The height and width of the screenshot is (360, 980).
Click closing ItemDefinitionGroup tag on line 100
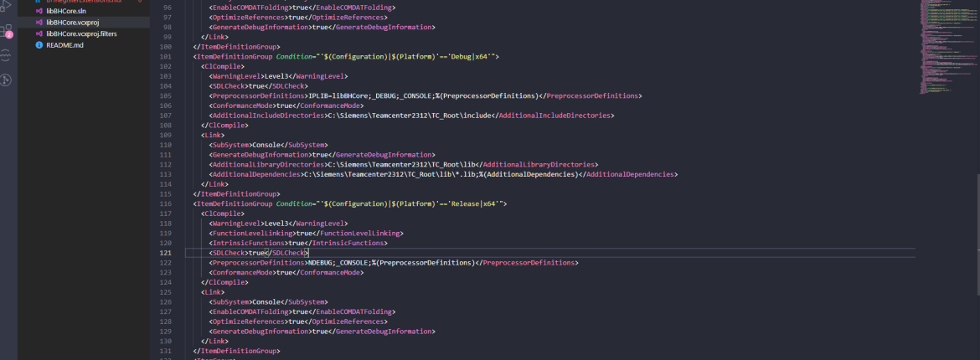[237, 47]
